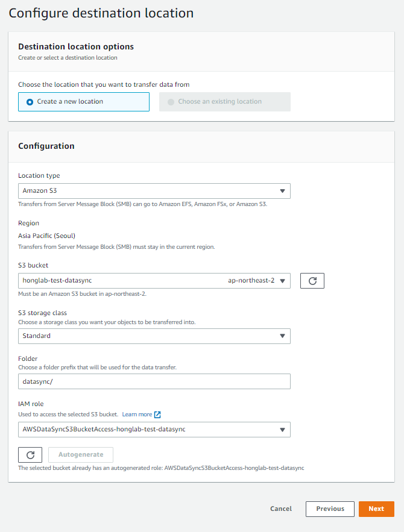Select Choose an existing location option
404x532 pixels.
pyautogui.click(x=225, y=102)
